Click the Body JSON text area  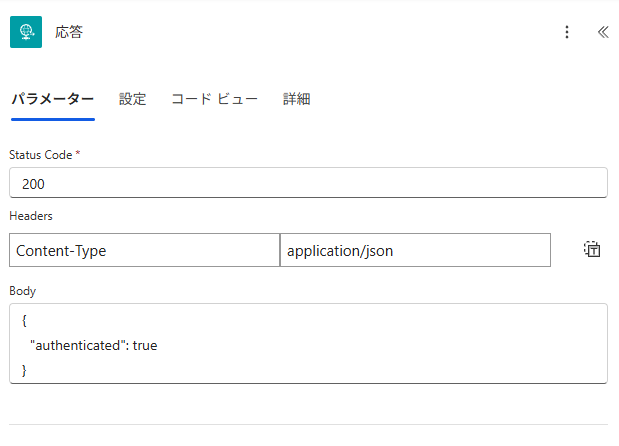click(308, 343)
